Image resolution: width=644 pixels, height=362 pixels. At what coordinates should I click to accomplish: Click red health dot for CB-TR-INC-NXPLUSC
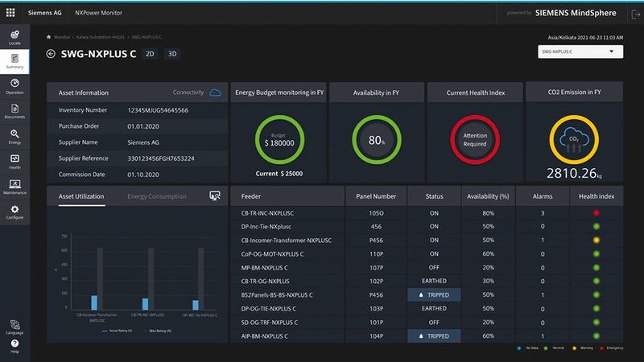(x=597, y=213)
